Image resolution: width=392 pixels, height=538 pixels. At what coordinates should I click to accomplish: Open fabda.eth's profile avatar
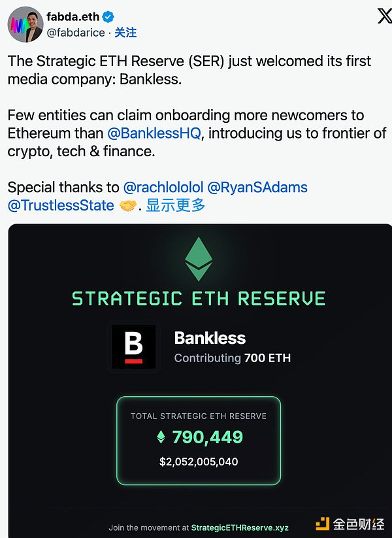click(24, 23)
